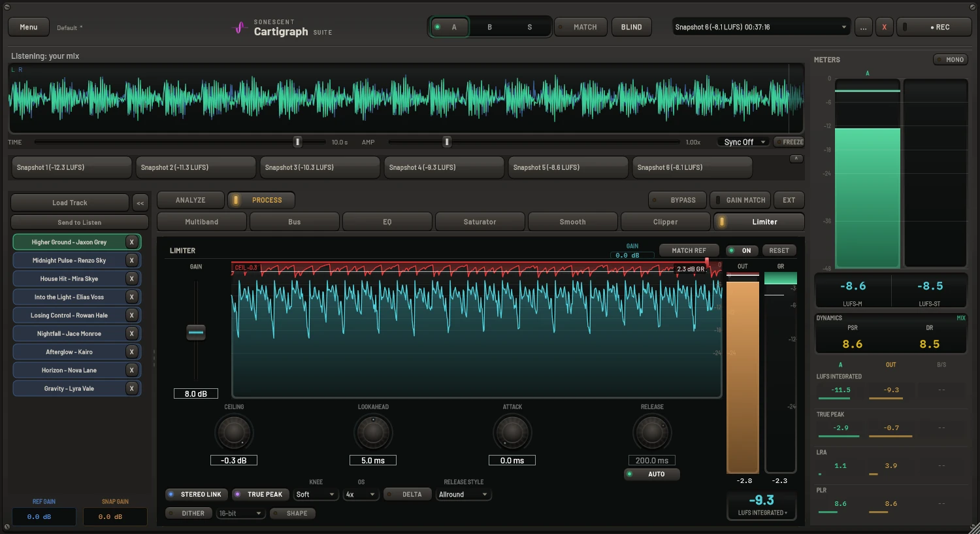Remove Higher Ground - Jaxon Grey track
Image resolution: width=980 pixels, height=534 pixels.
click(131, 242)
